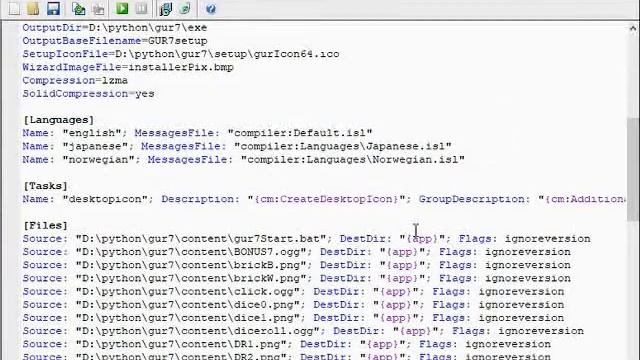The image size is (640, 360).
Task: Open a script file via the folder icon
Action: pyautogui.click(x=33, y=9)
